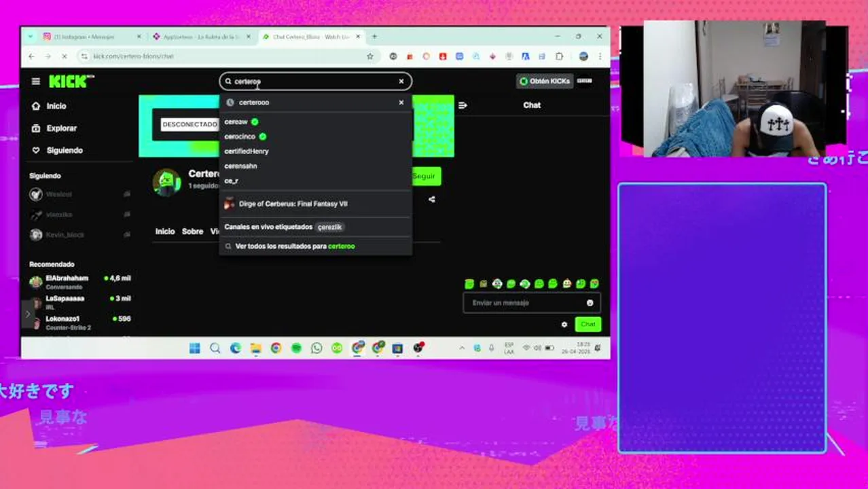Open taskbar clock and date
This screenshot has width=868, height=489.
(x=575, y=348)
